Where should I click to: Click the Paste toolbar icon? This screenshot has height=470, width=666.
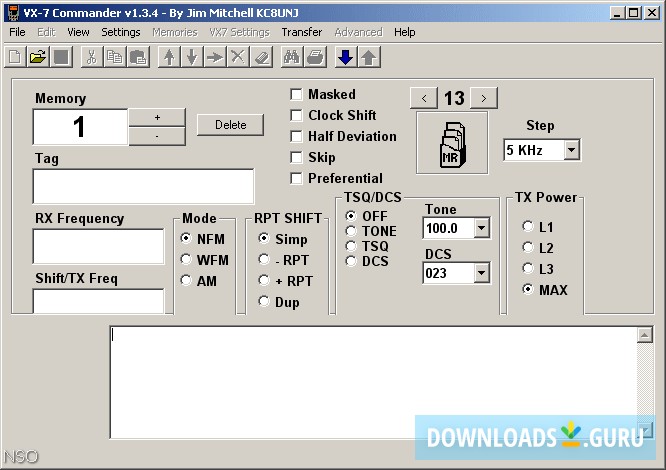[138, 57]
